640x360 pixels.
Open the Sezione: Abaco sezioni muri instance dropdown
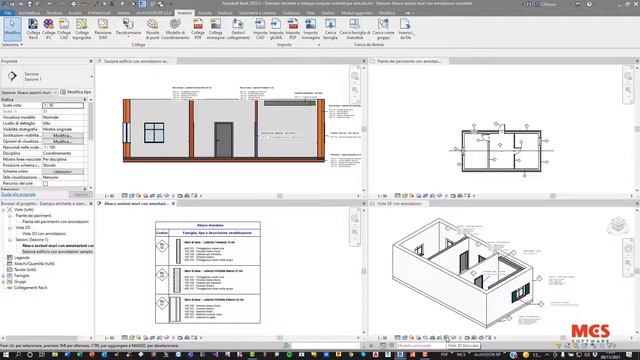point(29,92)
